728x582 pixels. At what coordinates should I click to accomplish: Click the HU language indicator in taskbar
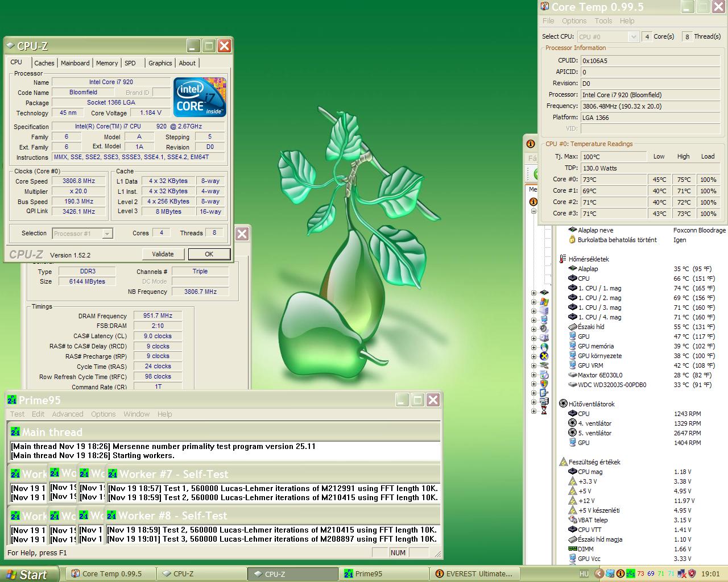[x=584, y=574]
